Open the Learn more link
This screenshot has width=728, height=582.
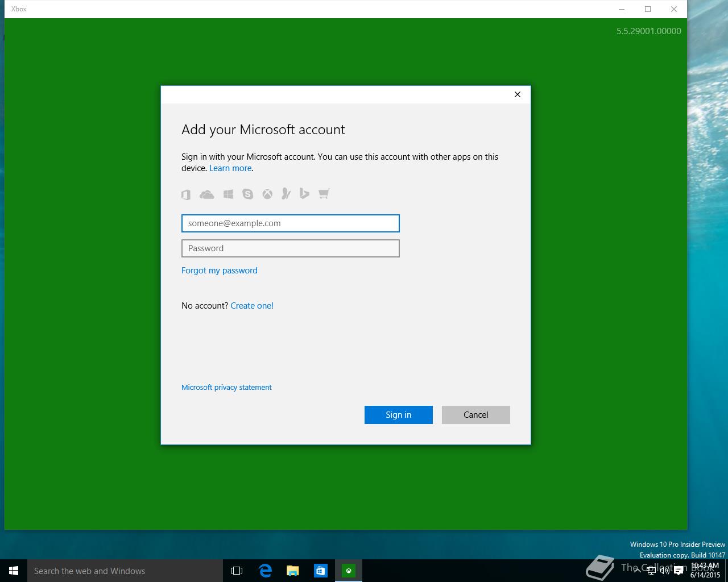point(230,168)
